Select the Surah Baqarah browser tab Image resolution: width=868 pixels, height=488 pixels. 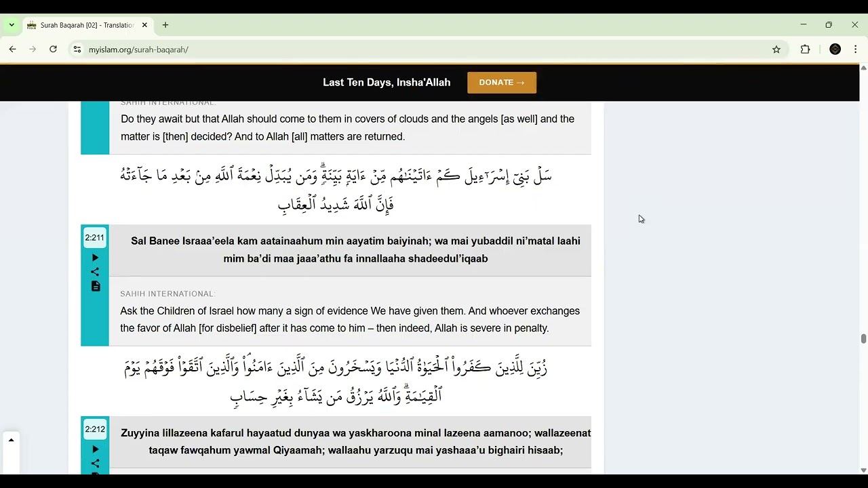tap(87, 25)
